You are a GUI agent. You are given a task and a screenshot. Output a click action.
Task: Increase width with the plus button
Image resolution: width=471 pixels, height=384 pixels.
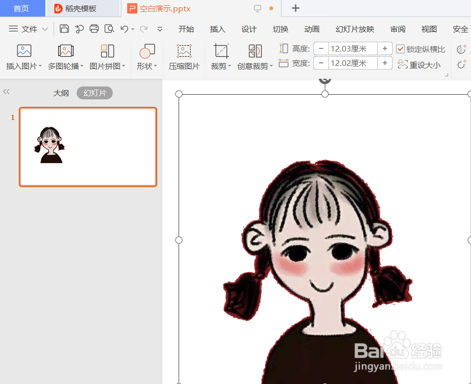point(385,63)
